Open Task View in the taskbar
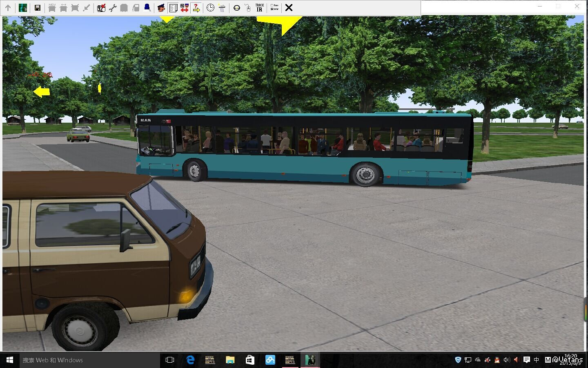 point(170,360)
